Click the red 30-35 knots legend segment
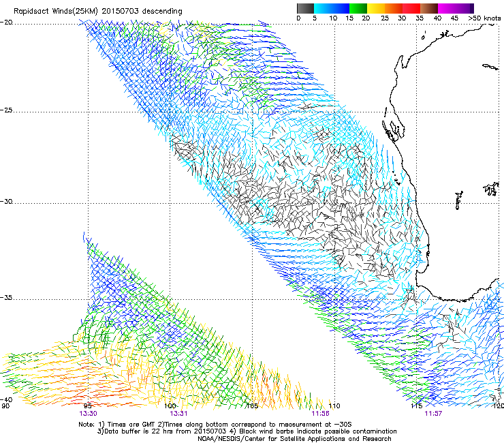Screen dimensions: 504x443 coord(411,8)
